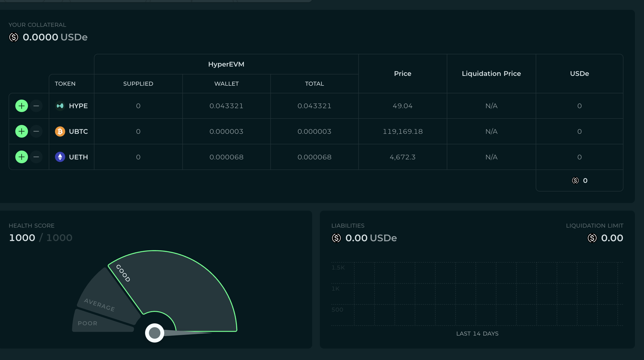Click the health score gauge needle knob
Image resolution: width=644 pixels, height=360 pixels.
point(154,333)
